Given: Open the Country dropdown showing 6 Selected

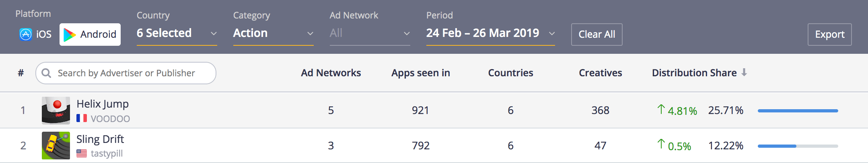Looking at the screenshot, I should [x=177, y=33].
